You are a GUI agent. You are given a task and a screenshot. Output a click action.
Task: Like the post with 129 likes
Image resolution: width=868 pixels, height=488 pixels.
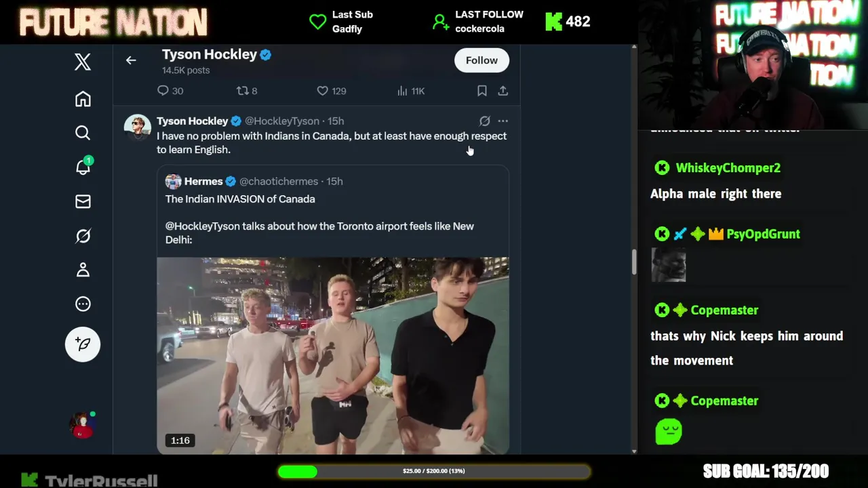pos(323,91)
